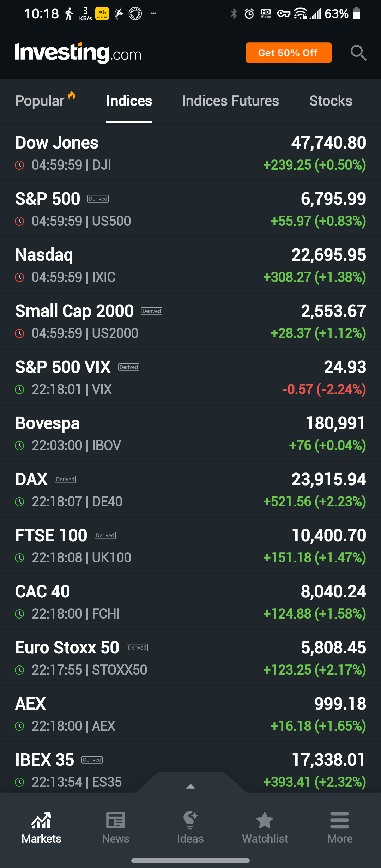381x868 pixels.
Task: Tap the red clock icon for Dow Jones
Action: pos(20,165)
